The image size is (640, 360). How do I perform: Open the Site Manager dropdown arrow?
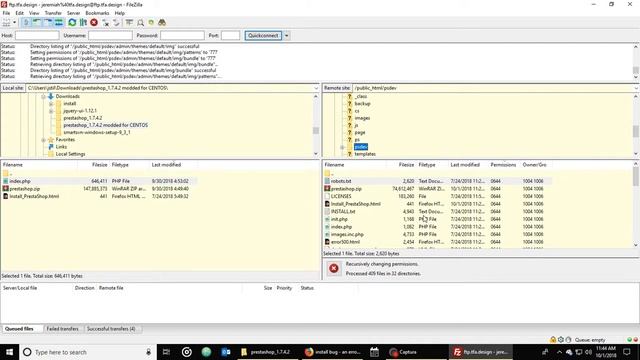tap(15, 22)
